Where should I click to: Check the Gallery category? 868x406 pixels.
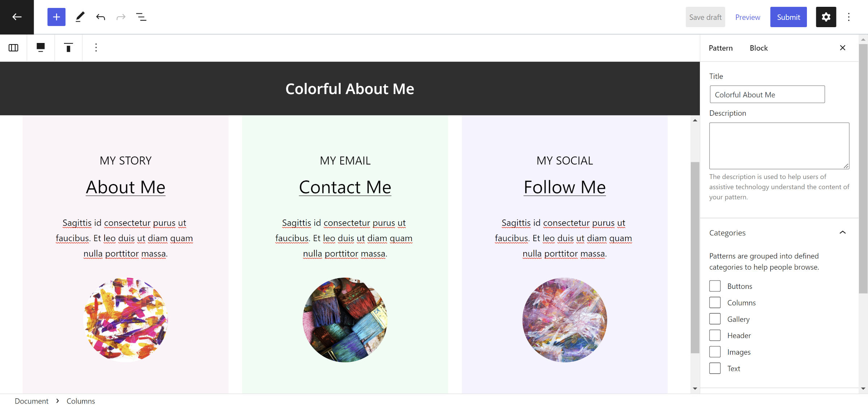pyautogui.click(x=715, y=319)
